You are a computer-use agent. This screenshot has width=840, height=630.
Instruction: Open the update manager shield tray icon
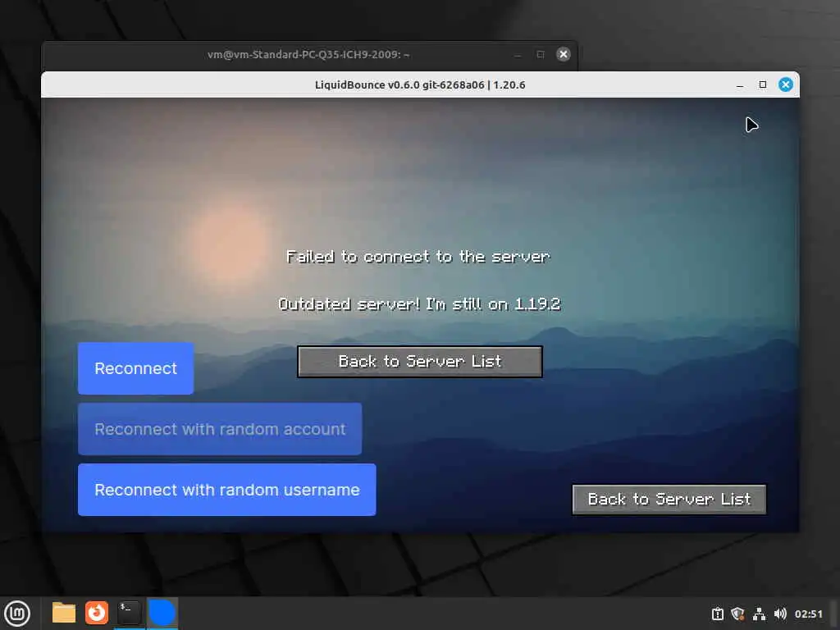click(x=737, y=614)
